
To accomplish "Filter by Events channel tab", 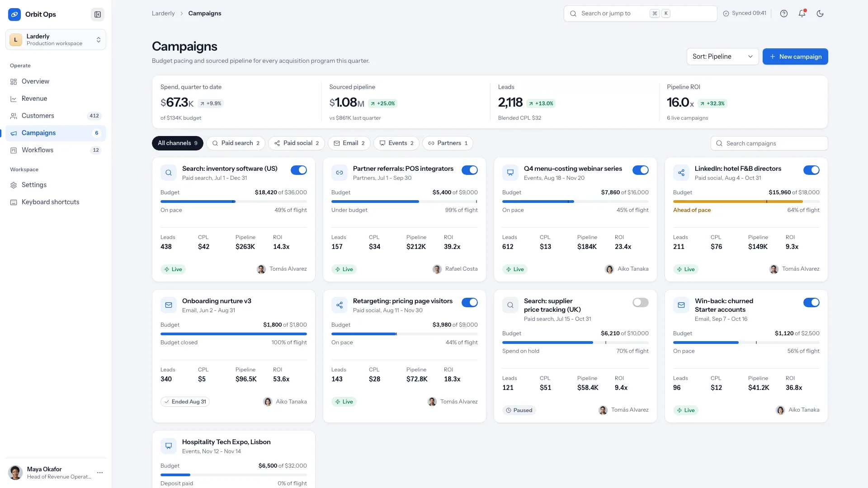I will tap(396, 143).
